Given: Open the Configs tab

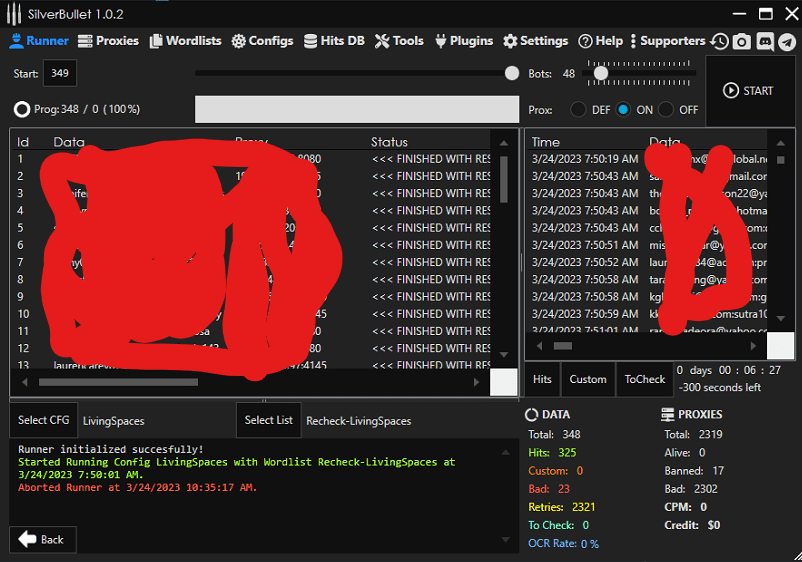Looking at the screenshot, I should point(262,41).
